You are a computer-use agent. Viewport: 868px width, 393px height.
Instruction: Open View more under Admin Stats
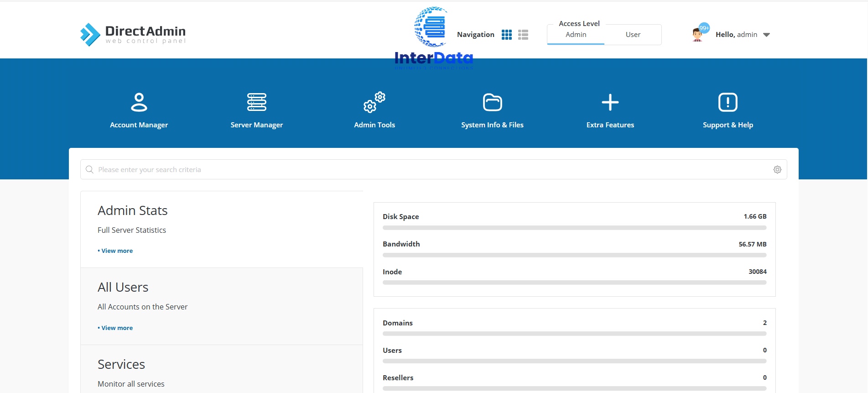(x=115, y=251)
